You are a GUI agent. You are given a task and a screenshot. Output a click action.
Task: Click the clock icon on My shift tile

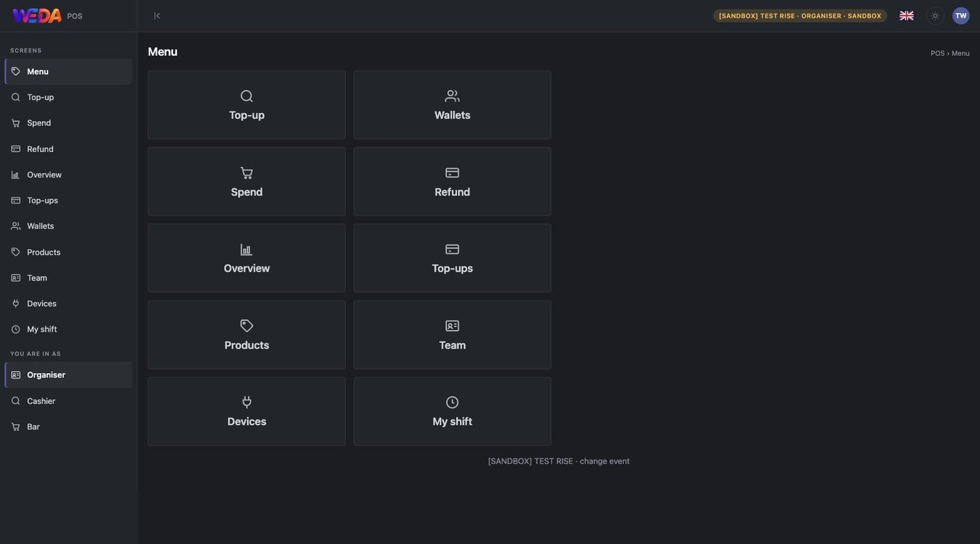click(453, 402)
